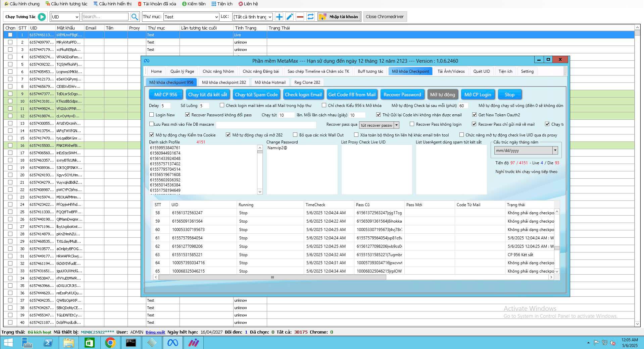Viewport: 644px width, 349px height.
Task: Open the Lọc tình trạng dropdown
Action: 252,17
